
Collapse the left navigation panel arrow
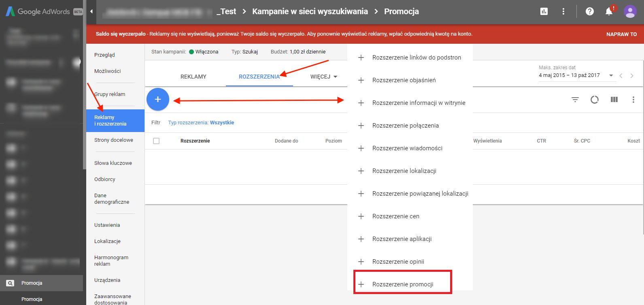(91, 11)
